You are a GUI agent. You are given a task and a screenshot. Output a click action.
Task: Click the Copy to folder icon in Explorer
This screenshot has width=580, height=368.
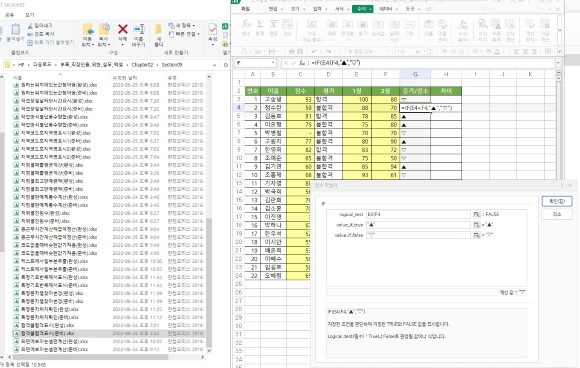click(x=104, y=29)
